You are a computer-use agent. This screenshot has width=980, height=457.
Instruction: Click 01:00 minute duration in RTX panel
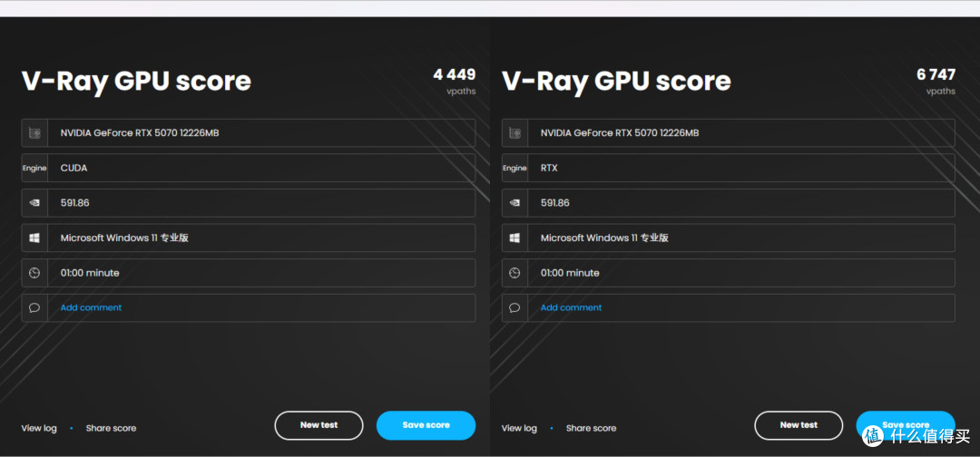pyautogui.click(x=569, y=273)
